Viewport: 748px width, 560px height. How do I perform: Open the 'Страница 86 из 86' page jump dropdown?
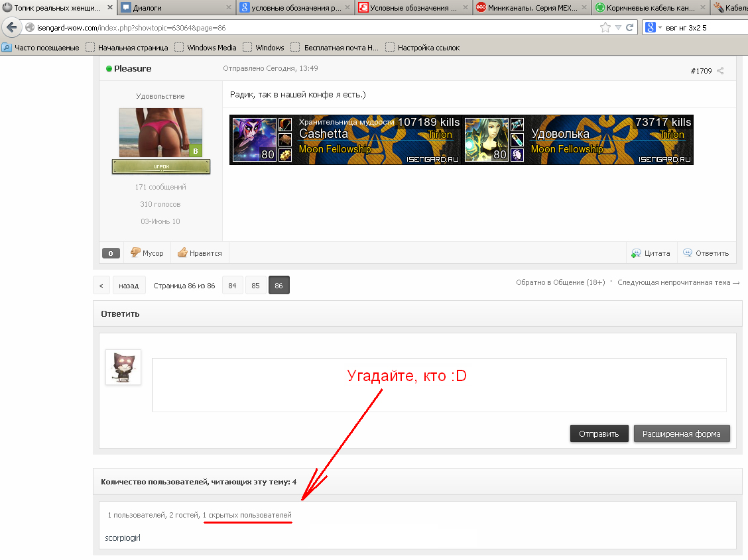click(184, 286)
